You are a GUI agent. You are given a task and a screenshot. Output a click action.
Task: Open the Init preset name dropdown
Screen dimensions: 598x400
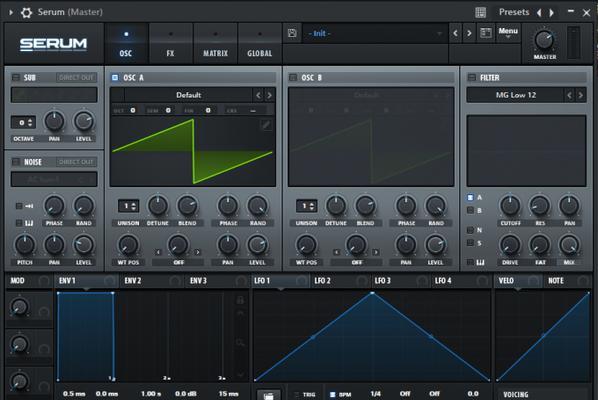[x=375, y=33]
